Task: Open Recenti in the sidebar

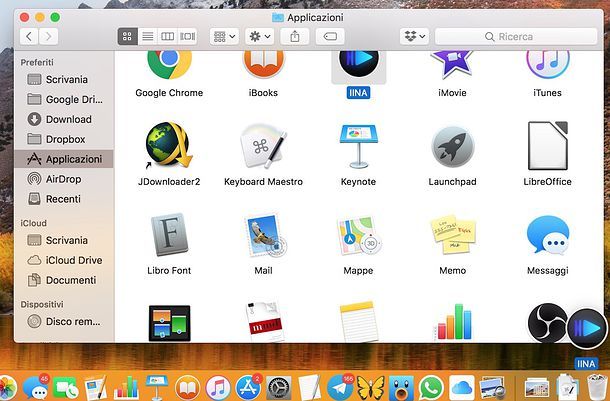Action: 64,199
